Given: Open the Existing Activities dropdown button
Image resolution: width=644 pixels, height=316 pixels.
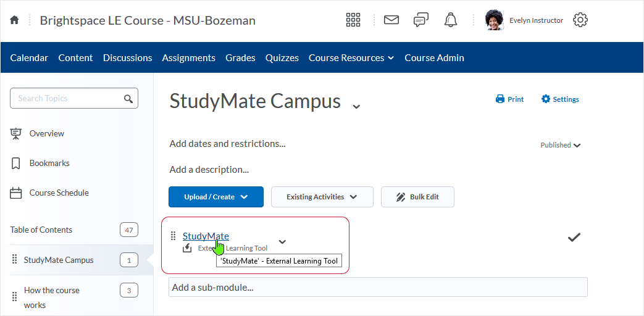Looking at the screenshot, I should click(x=322, y=197).
